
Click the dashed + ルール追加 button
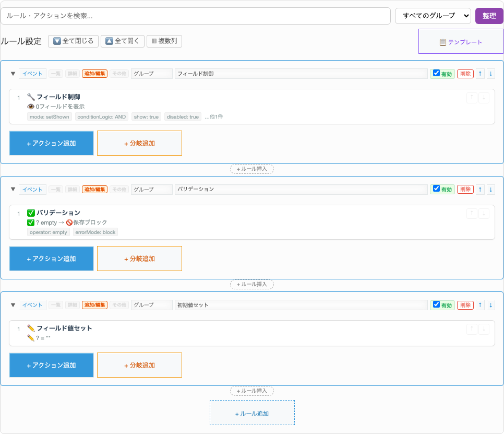(x=252, y=413)
